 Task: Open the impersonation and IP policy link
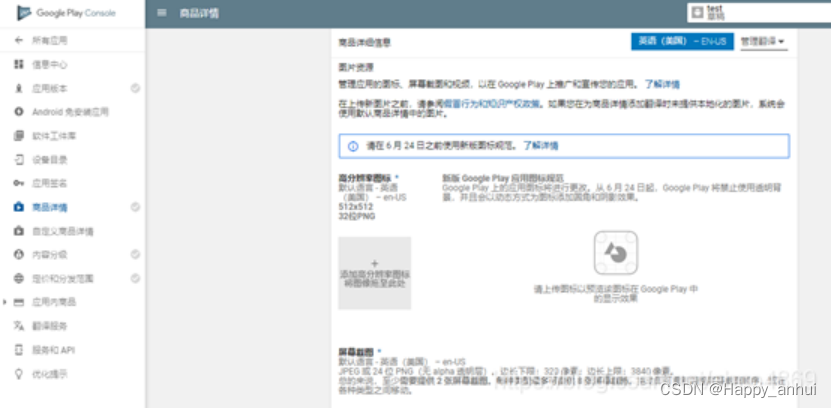click(492, 104)
